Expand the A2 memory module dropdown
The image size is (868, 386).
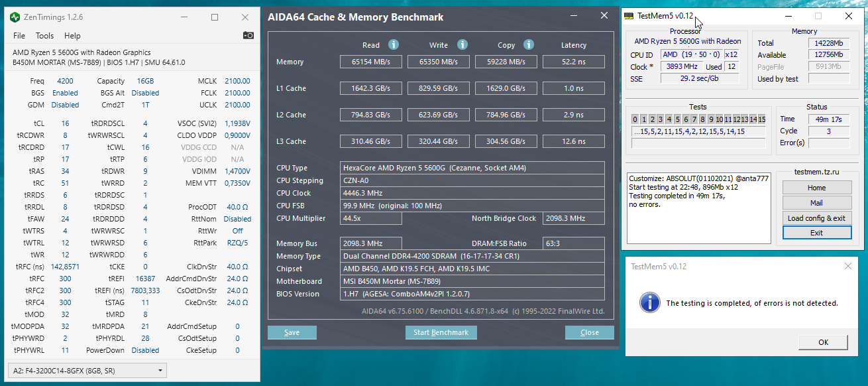pos(87,370)
